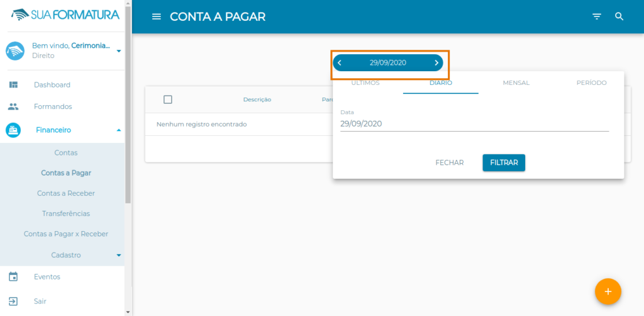Screen dimensions: 644x316
Task: Collapse the Financeiro menu section
Action: 119,130
